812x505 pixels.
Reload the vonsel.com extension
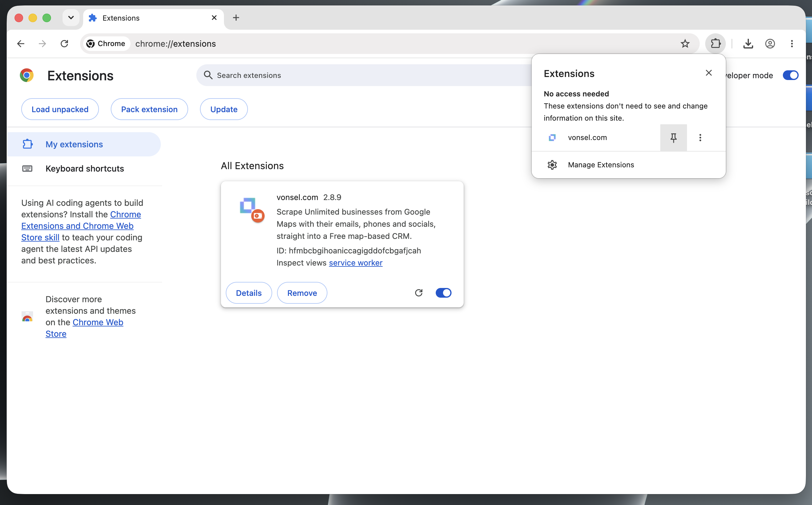click(x=418, y=293)
